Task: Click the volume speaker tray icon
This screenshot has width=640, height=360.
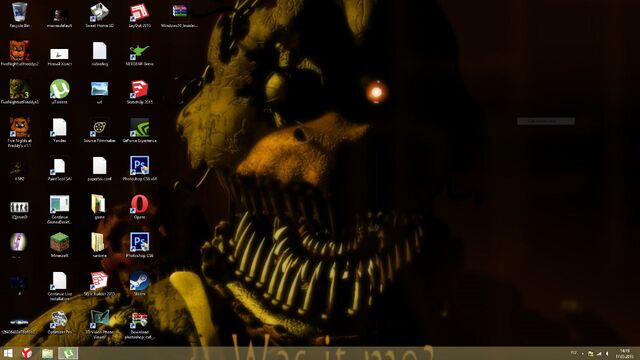Action: tap(607, 353)
